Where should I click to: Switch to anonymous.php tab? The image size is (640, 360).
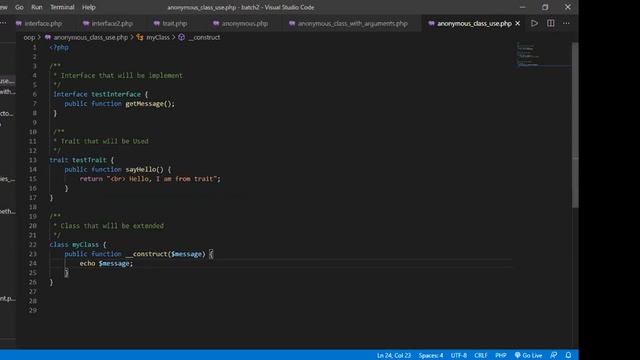pos(240,24)
